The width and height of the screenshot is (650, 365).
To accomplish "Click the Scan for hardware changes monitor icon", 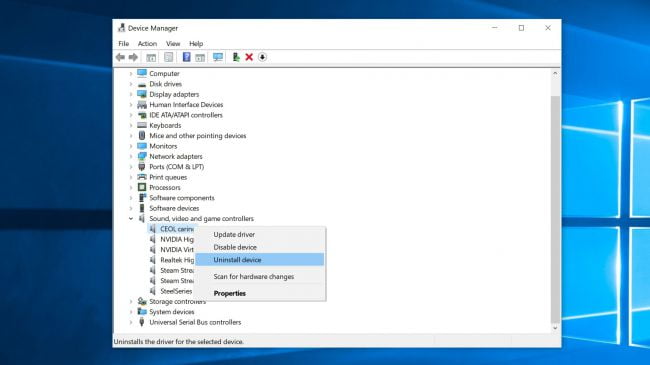I will point(218,57).
